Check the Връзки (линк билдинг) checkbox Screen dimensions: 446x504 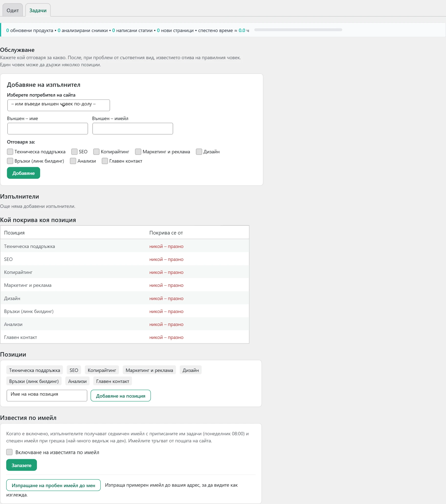pyautogui.click(x=10, y=161)
